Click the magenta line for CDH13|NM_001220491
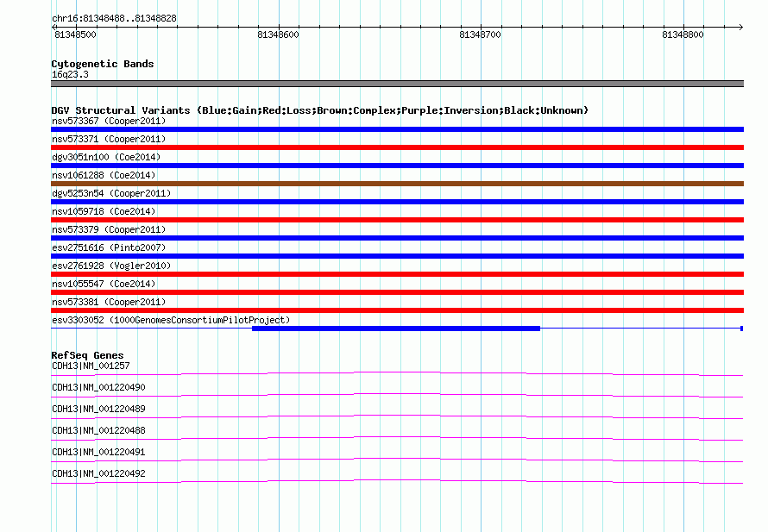768x532 pixels. (397, 460)
